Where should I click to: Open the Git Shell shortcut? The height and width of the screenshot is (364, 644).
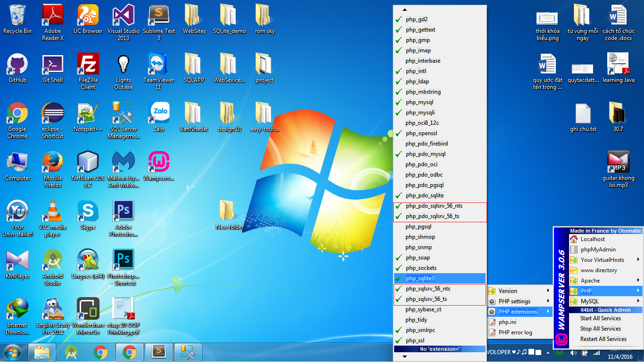pos(52,68)
